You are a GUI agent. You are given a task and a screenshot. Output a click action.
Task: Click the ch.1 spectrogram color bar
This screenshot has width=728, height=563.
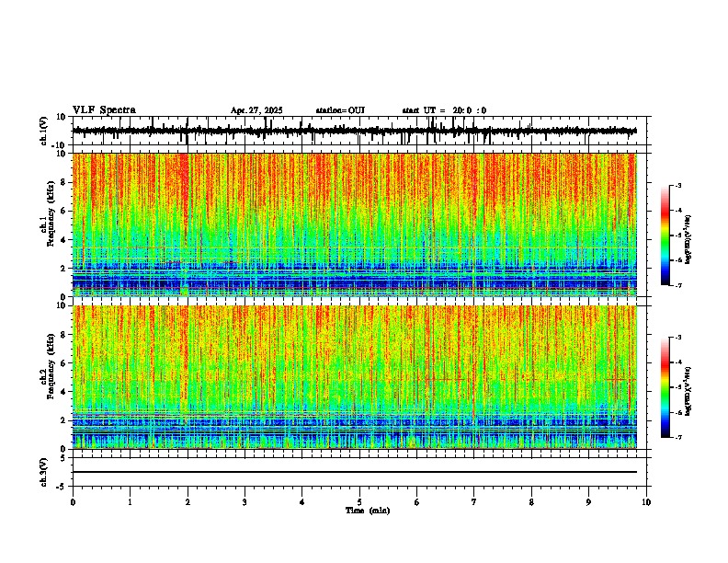coord(665,236)
